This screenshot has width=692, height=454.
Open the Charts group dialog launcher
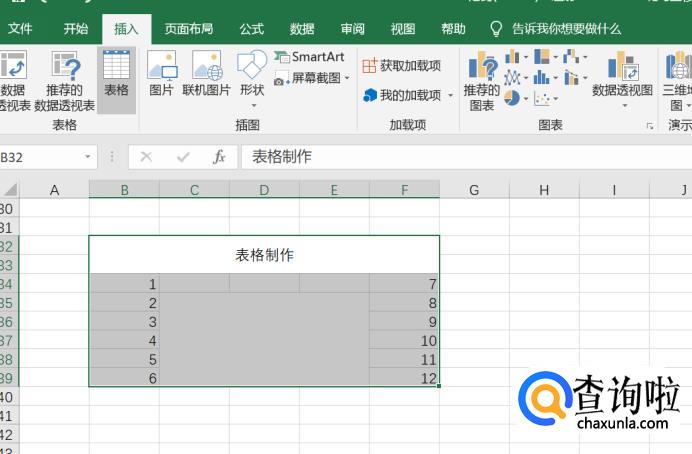(650, 126)
